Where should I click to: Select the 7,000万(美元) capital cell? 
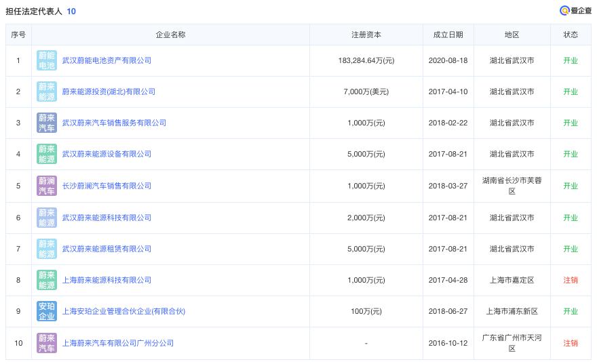pos(366,92)
